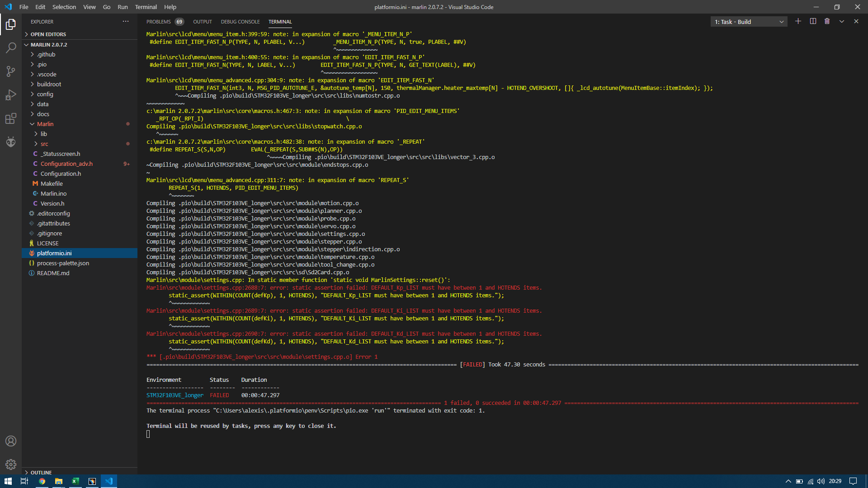The height and width of the screenshot is (488, 868).
Task: Open Configuration.h file
Action: [x=80, y=174]
